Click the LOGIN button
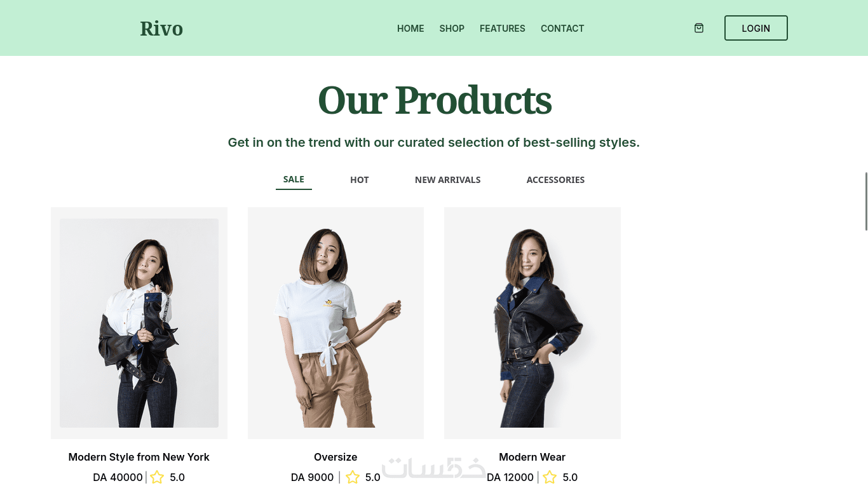 (x=756, y=28)
